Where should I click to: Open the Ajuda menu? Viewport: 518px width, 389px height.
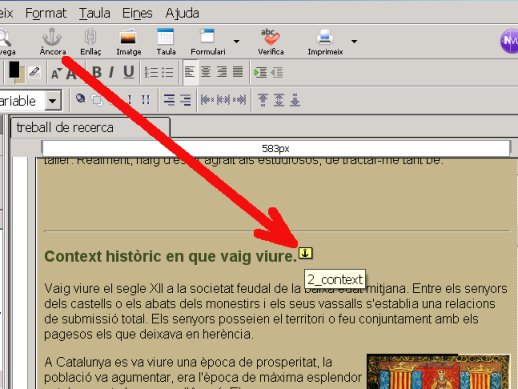point(182,13)
